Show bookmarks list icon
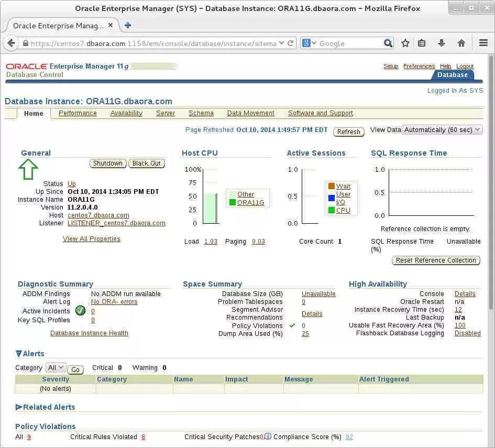 [x=422, y=43]
